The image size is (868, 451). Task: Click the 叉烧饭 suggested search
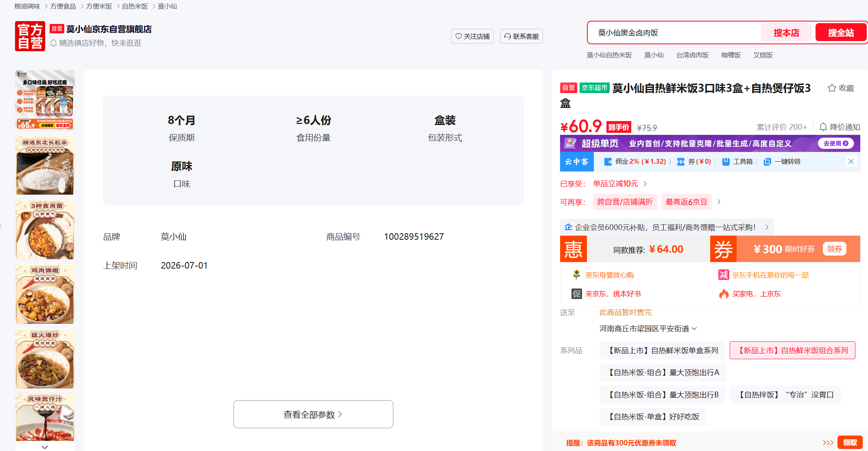(763, 55)
